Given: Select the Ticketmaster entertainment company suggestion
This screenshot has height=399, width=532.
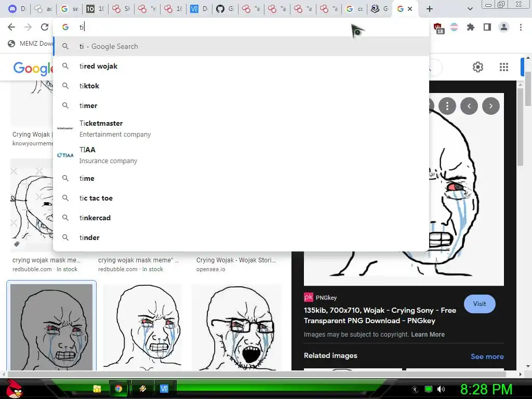Looking at the screenshot, I should pyautogui.click(x=241, y=129).
